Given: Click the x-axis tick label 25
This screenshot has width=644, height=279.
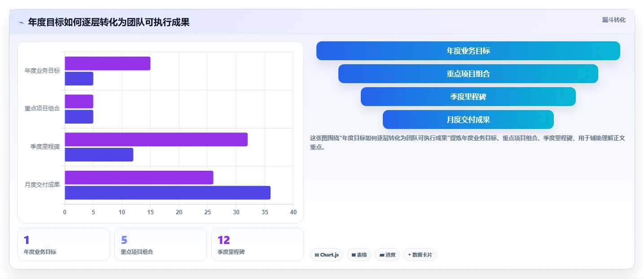Looking at the screenshot, I should pos(208,212).
